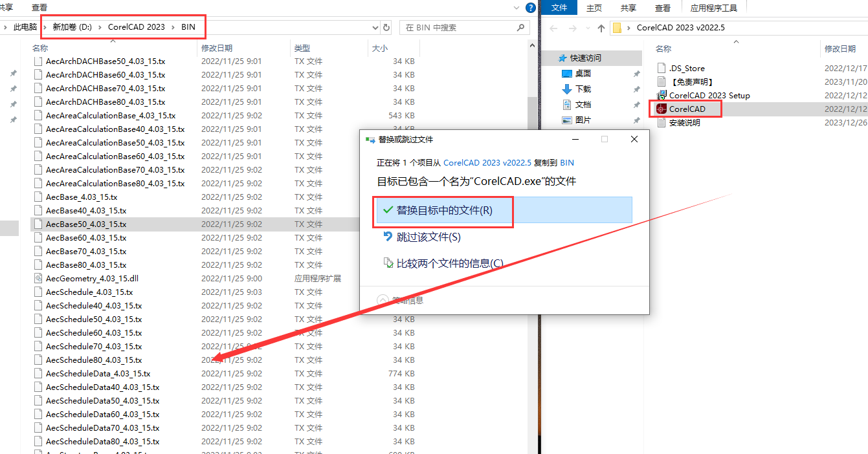Click the AecGeometry_4.03_15.dll file icon
The image size is (868, 454).
(x=38, y=278)
